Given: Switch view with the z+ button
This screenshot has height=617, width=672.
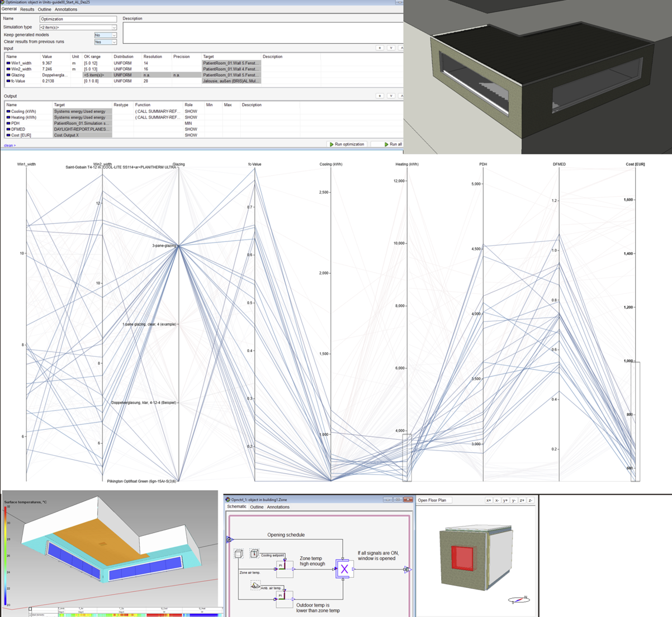Looking at the screenshot, I should coord(522,500).
